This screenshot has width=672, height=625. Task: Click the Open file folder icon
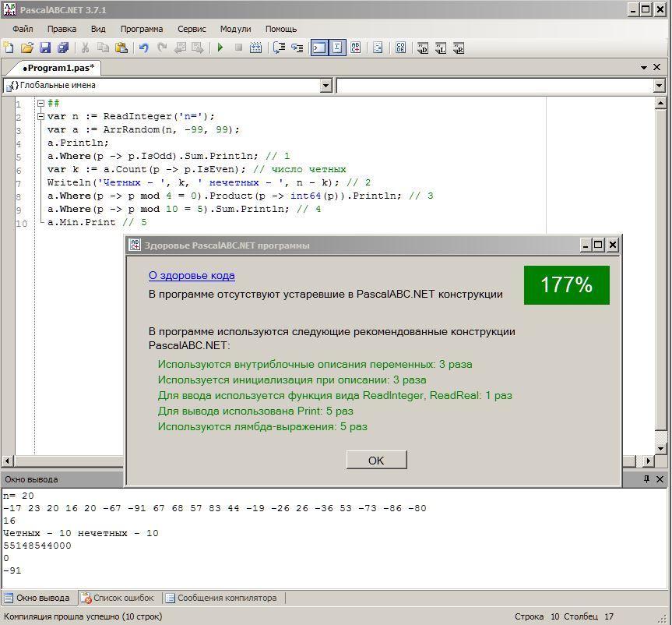click(27, 48)
